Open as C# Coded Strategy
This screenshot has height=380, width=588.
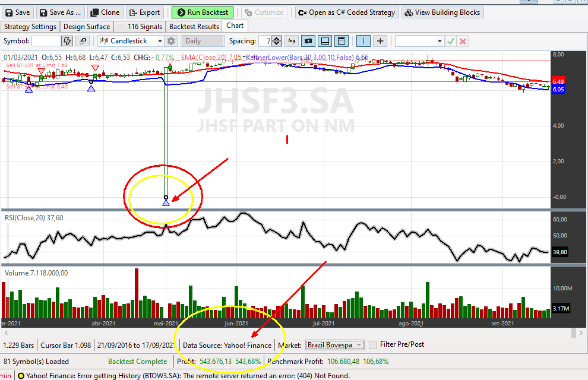point(347,12)
